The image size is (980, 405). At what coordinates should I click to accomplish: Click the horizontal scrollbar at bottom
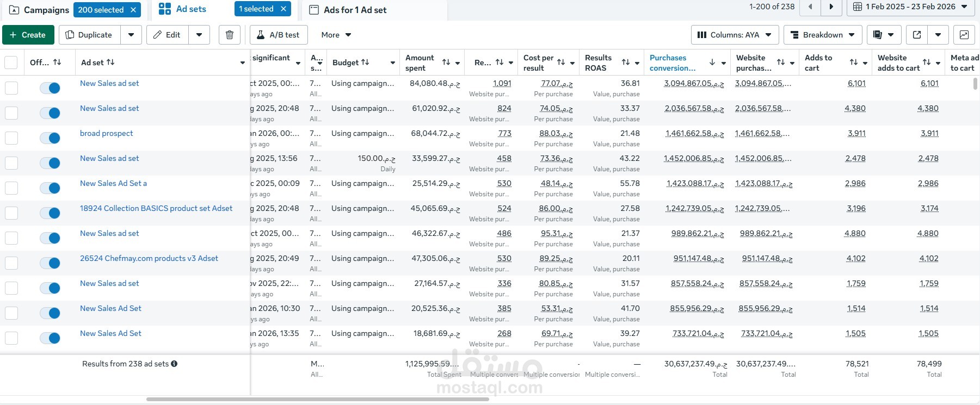tap(317, 399)
